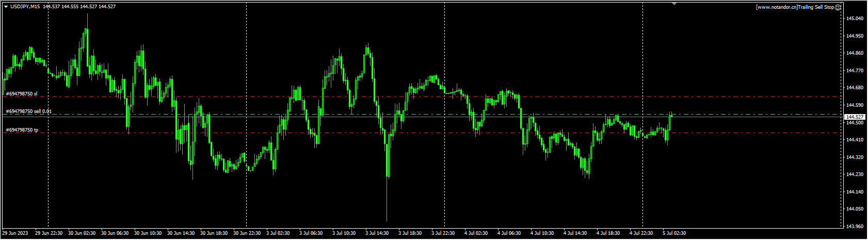Click the 4 Jul 14:30 time label
This screenshot has height=240, width=868.
click(x=576, y=233)
